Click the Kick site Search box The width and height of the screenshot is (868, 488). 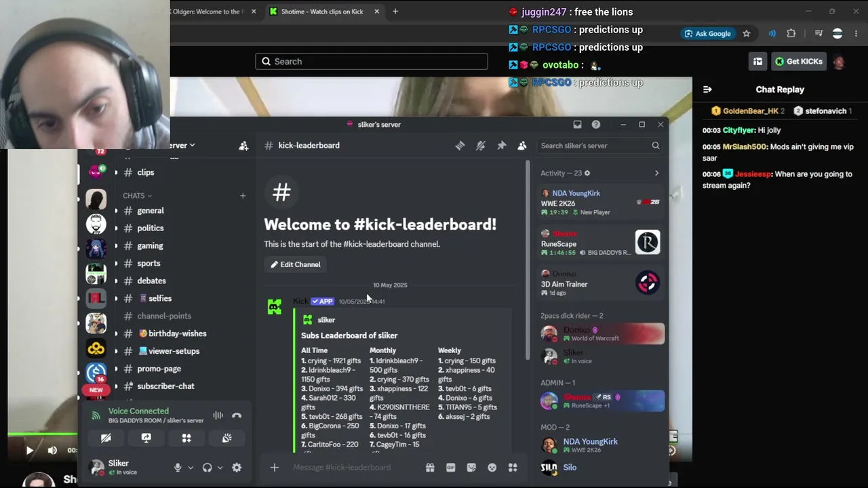click(372, 62)
